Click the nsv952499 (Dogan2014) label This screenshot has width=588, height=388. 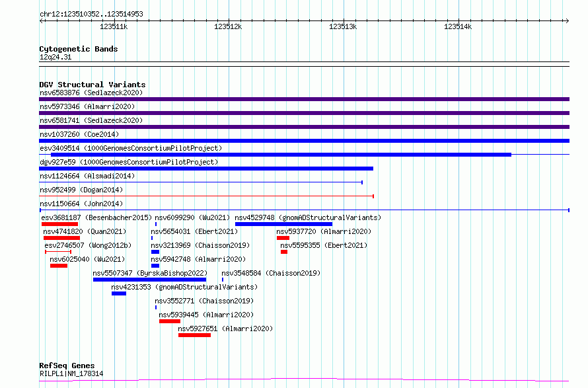(x=81, y=190)
